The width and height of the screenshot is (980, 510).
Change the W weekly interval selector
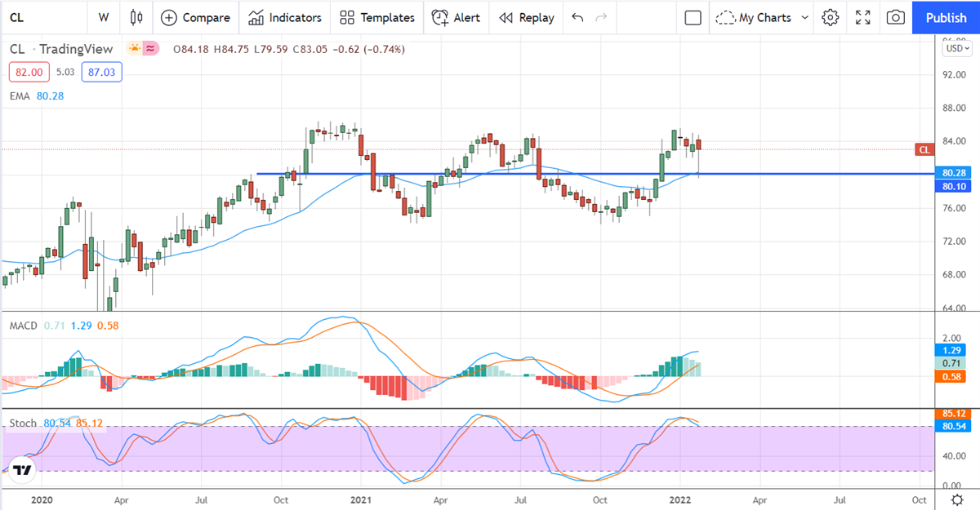click(104, 17)
